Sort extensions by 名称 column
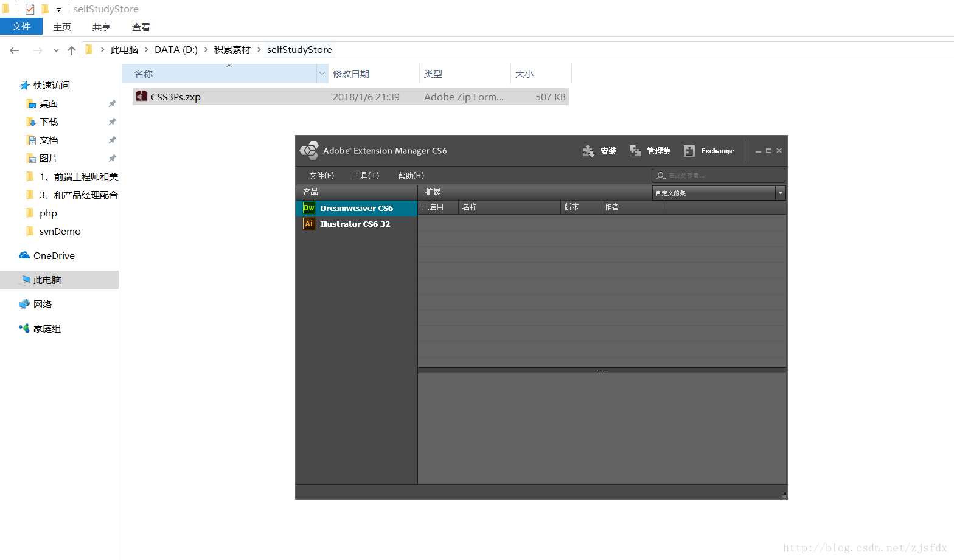Viewport: 954px width, 560px height. click(509, 207)
